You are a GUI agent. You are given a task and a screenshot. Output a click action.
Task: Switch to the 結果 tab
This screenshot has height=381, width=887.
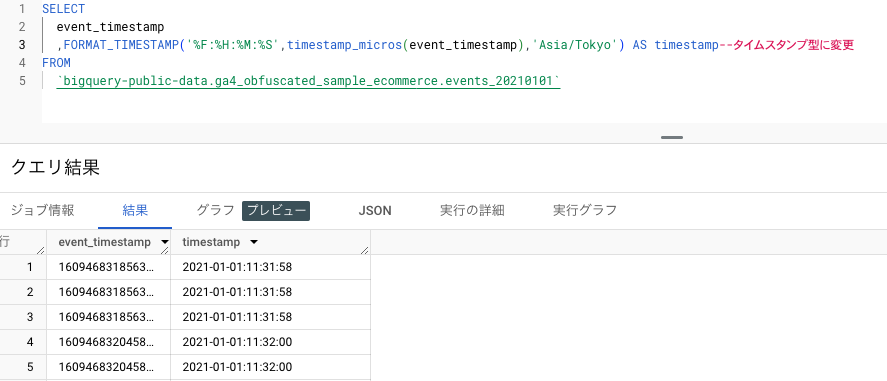click(135, 211)
